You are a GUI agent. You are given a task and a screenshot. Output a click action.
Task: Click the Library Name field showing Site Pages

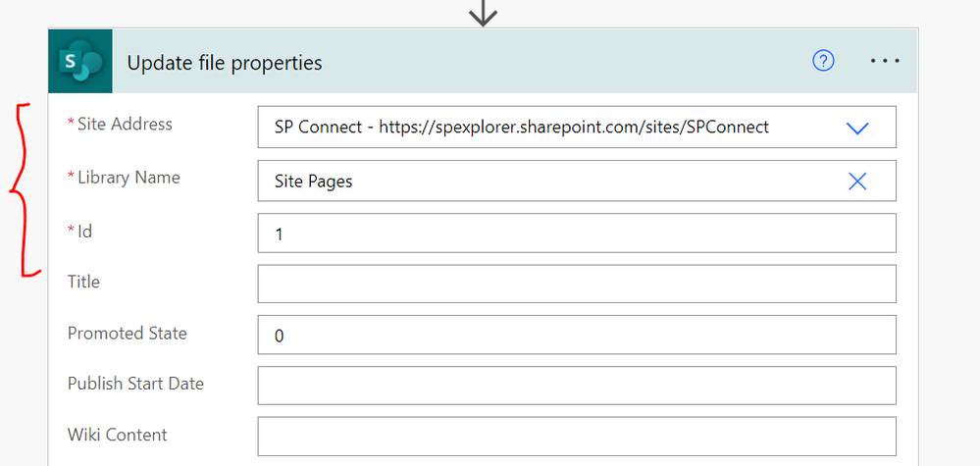click(x=577, y=181)
